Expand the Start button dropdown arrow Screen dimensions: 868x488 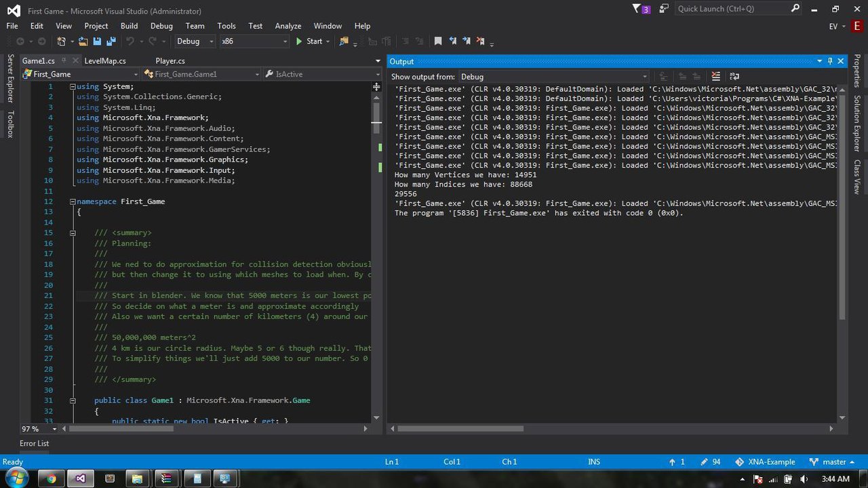point(328,41)
